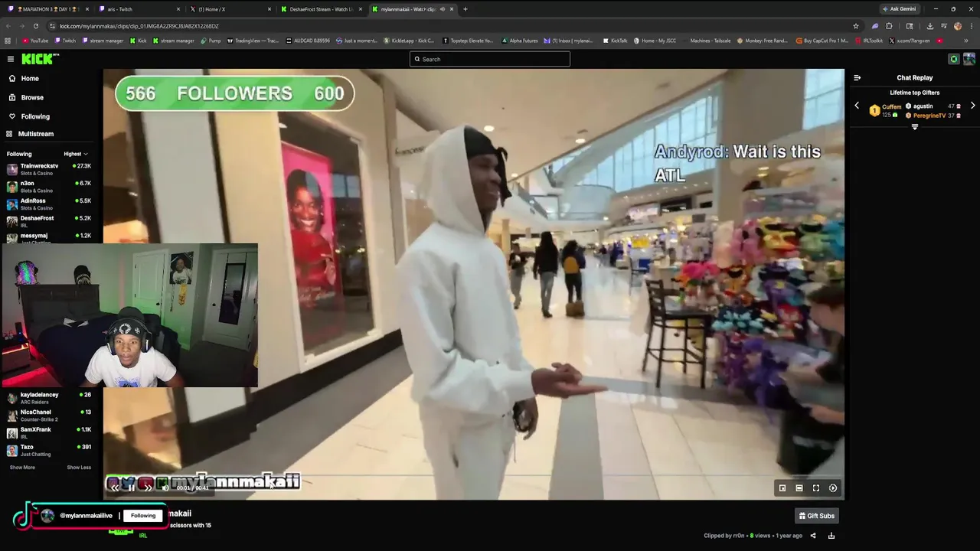Open DeshaeFrost channel in following list

pyautogui.click(x=51, y=221)
